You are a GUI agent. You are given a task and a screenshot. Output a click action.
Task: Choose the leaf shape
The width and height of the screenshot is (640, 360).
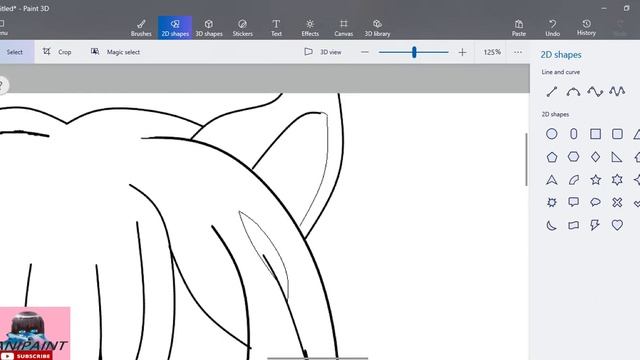[573, 180]
